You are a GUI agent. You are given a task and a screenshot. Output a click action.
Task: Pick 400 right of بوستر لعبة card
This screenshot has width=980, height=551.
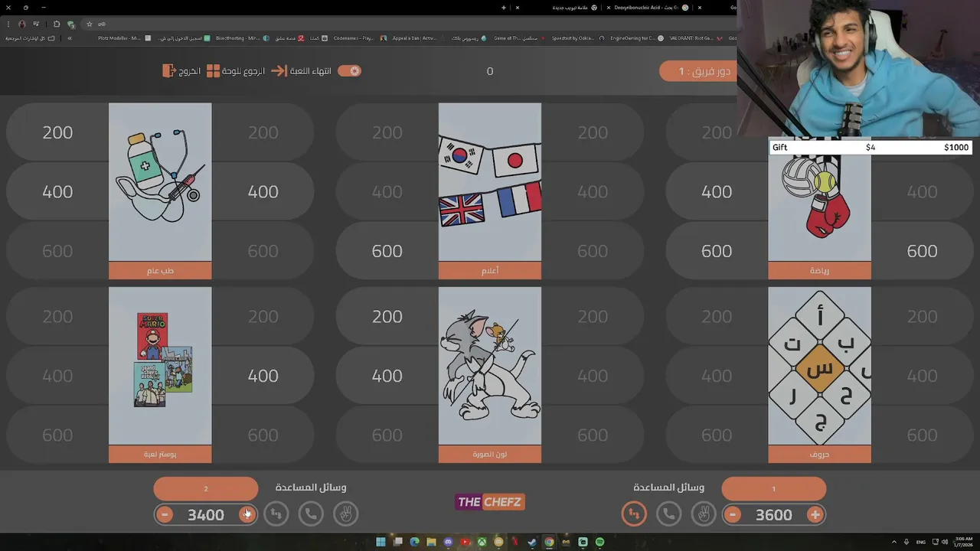263,375
